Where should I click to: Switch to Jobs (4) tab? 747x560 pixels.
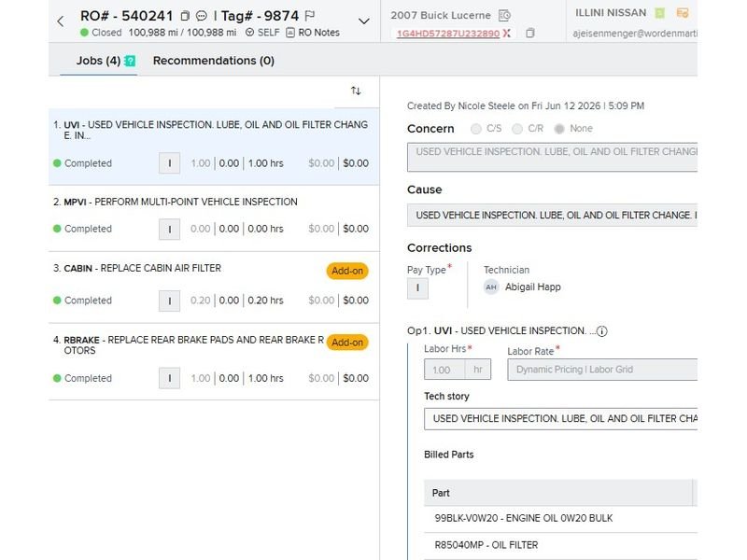tap(98, 61)
